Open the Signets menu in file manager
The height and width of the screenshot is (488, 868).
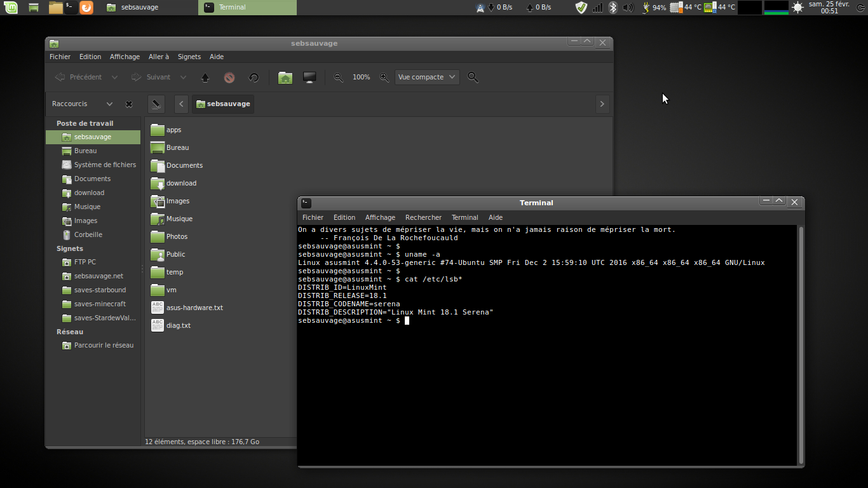(x=189, y=57)
